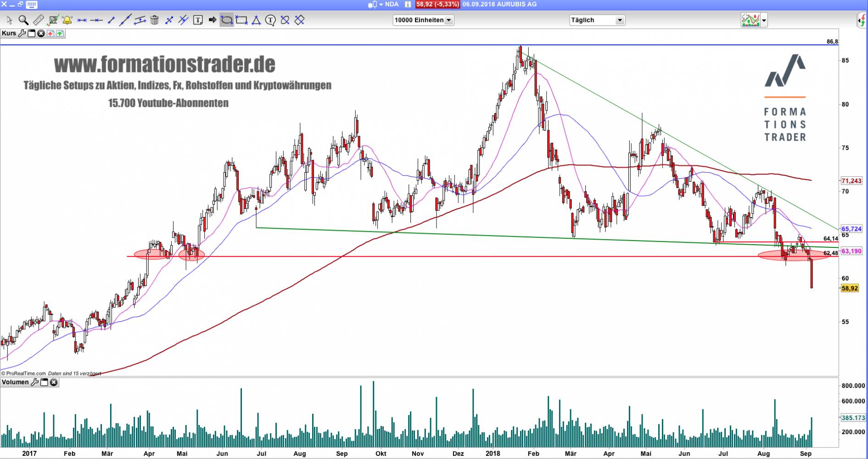The width and height of the screenshot is (868, 459).
Task: Pick the black arrow drawing tool
Action: coord(213,20)
